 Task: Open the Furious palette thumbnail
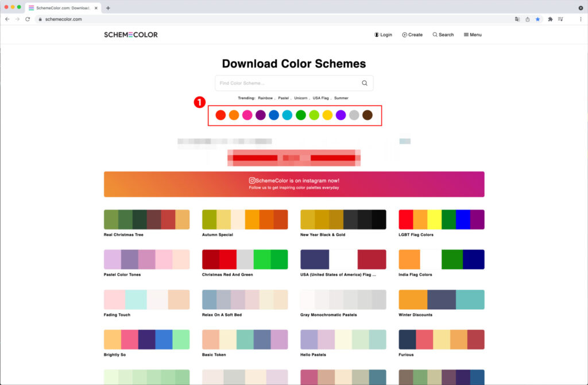(x=442, y=339)
